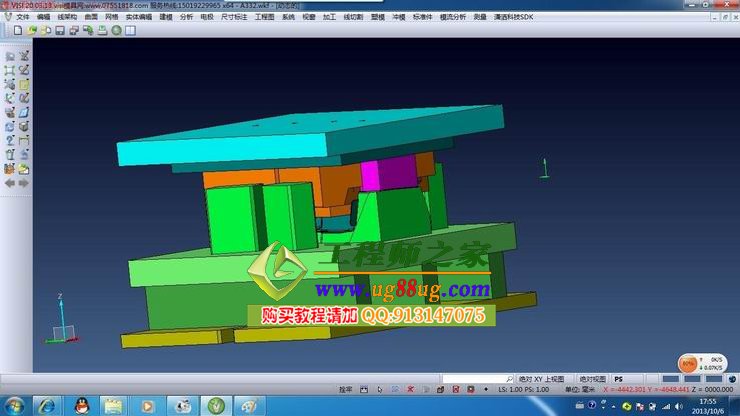Open the 工程图 menu
Screen dimensions: 740x416
pyautogui.click(x=264, y=17)
